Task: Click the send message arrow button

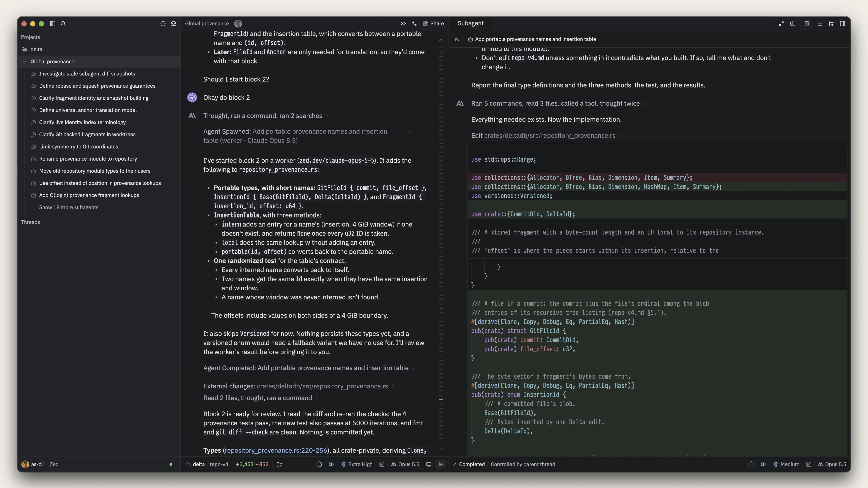Action: (441, 464)
